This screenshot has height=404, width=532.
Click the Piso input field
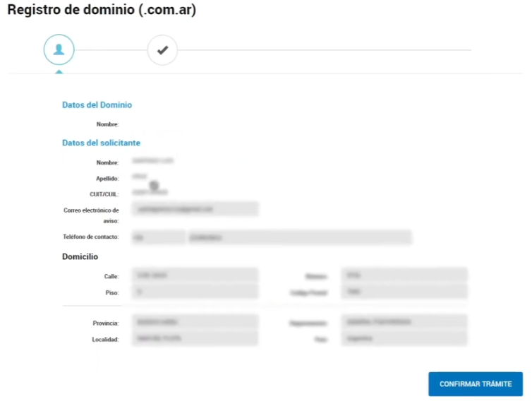(x=195, y=292)
